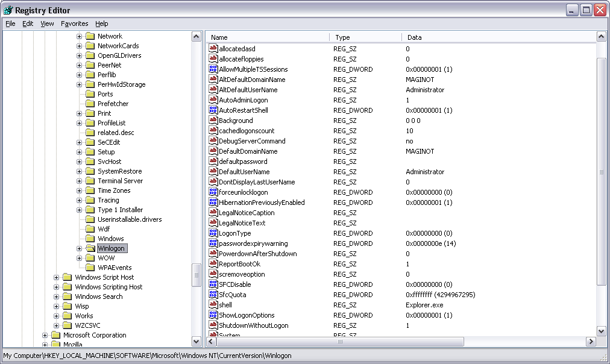Click the DWORD icon beside forceunlocklogon
The image size is (610, 364).
[213, 192]
